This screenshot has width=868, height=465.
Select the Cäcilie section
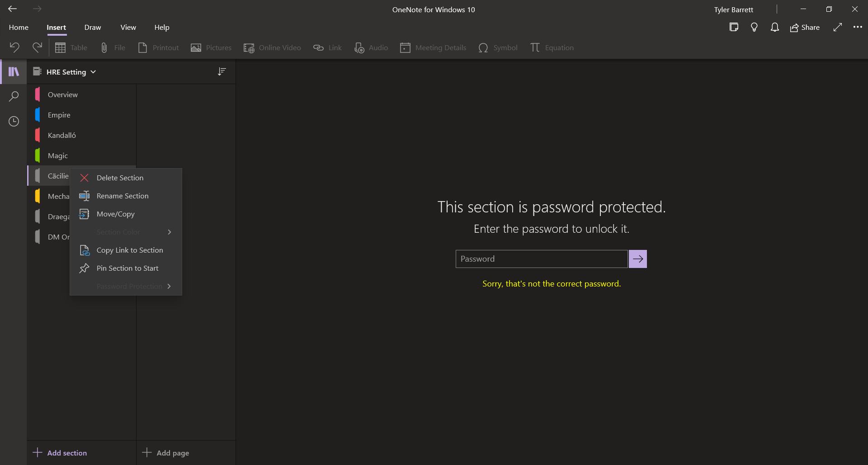click(49, 176)
